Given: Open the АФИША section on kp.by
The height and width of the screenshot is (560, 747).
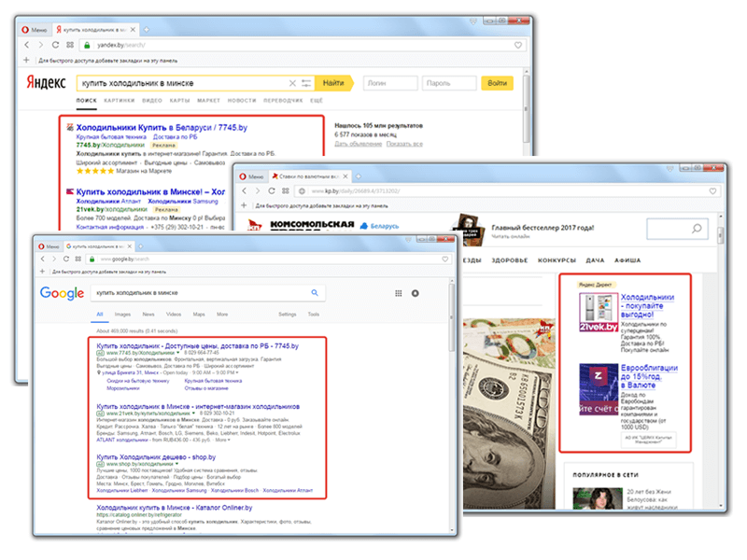Looking at the screenshot, I should (x=627, y=260).
